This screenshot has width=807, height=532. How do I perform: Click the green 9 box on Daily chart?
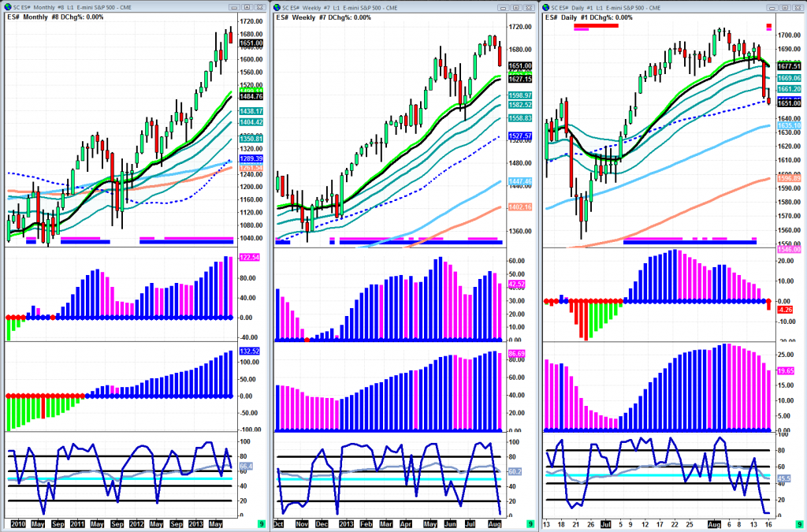800,523
